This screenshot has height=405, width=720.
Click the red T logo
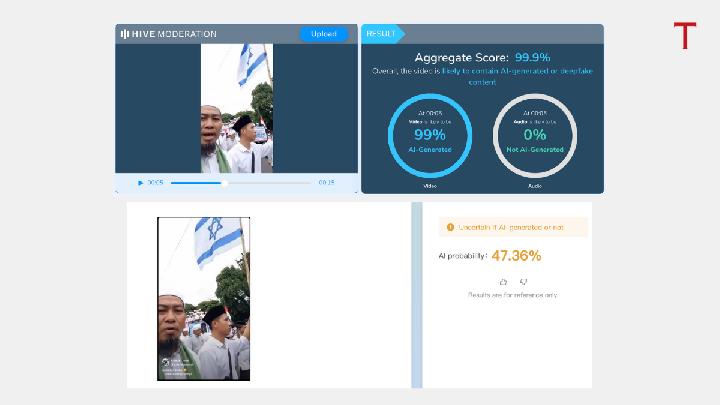point(684,37)
